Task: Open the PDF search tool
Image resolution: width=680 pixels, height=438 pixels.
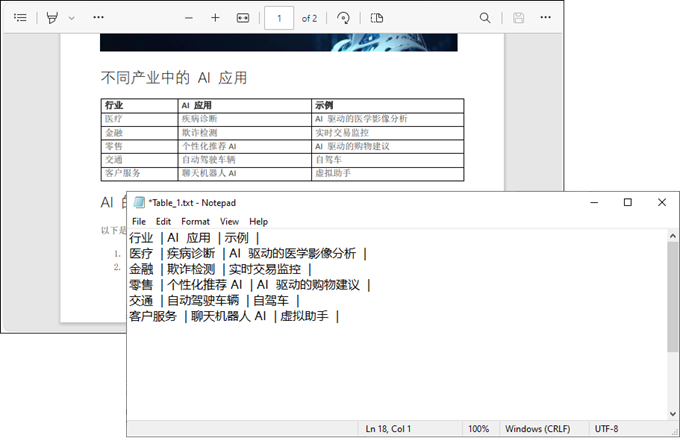Action: pyautogui.click(x=485, y=18)
